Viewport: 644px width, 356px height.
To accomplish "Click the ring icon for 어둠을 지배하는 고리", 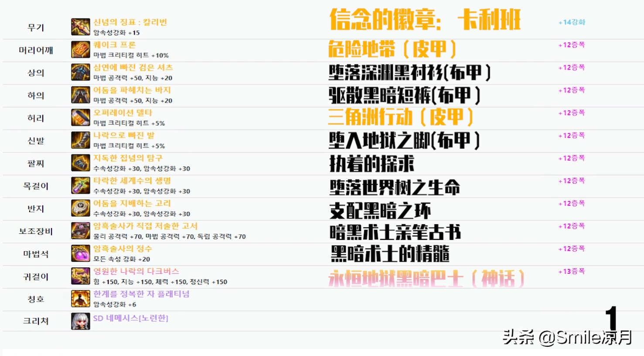I will pyautogui.click(x=81, y=209).
